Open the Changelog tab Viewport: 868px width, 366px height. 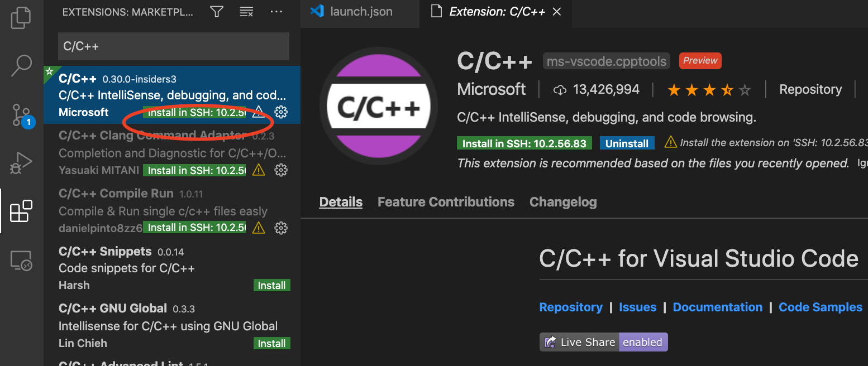(563, 202)
